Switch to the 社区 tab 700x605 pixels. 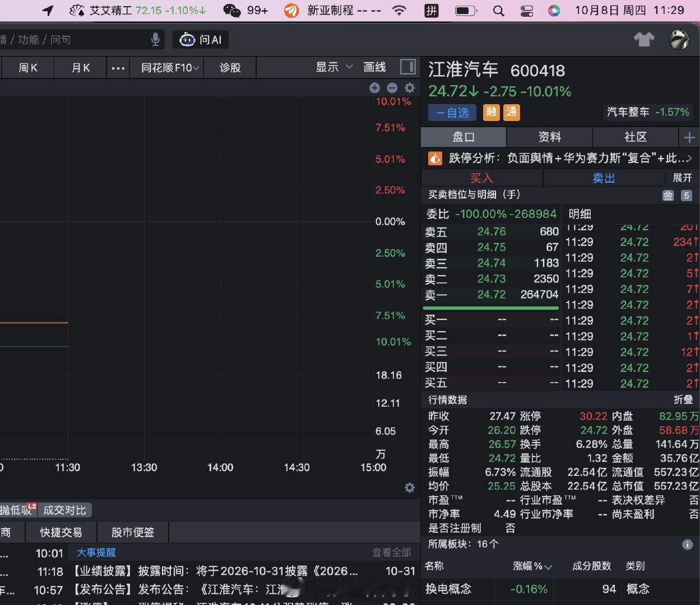636,137
